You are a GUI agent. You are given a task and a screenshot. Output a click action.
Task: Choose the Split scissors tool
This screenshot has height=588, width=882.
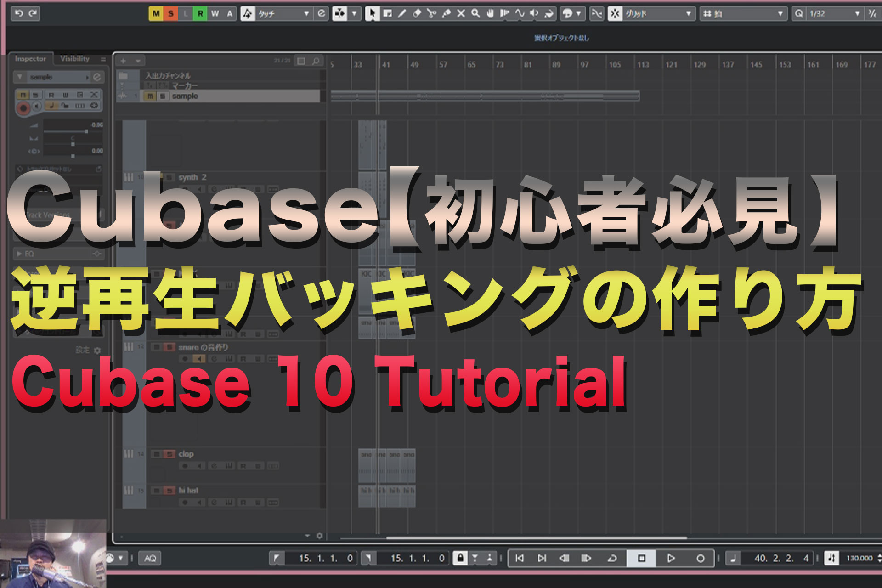[431, 14]
